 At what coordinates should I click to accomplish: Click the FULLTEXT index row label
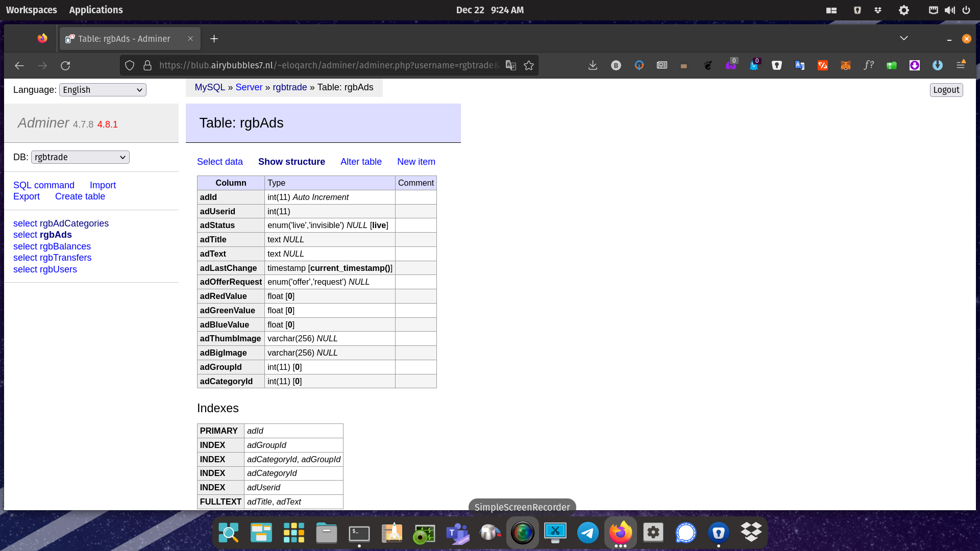point(220,502)
